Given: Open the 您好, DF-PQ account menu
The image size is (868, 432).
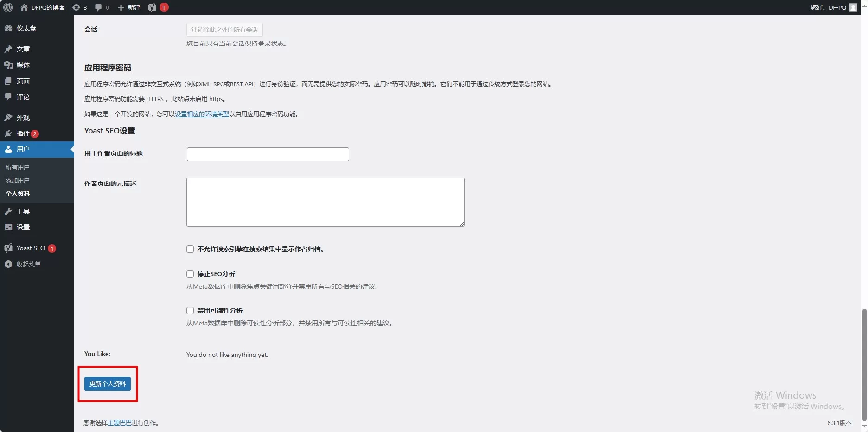Looking at the screenshot, I should (834, 7).
